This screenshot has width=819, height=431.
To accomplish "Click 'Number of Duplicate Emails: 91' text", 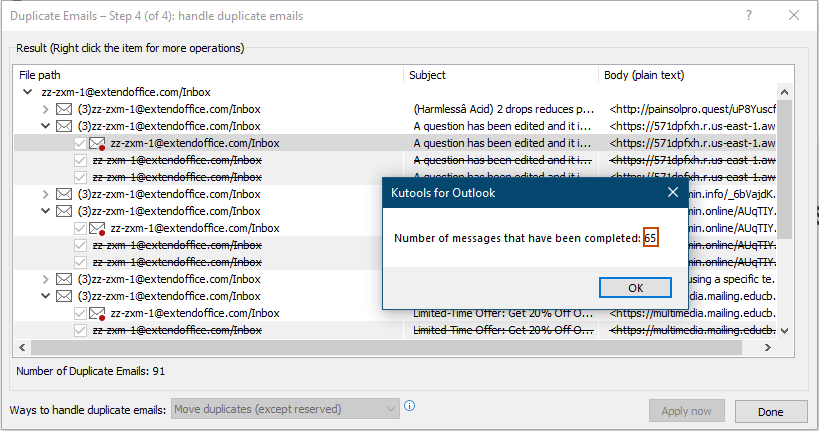I will (90, 371).
